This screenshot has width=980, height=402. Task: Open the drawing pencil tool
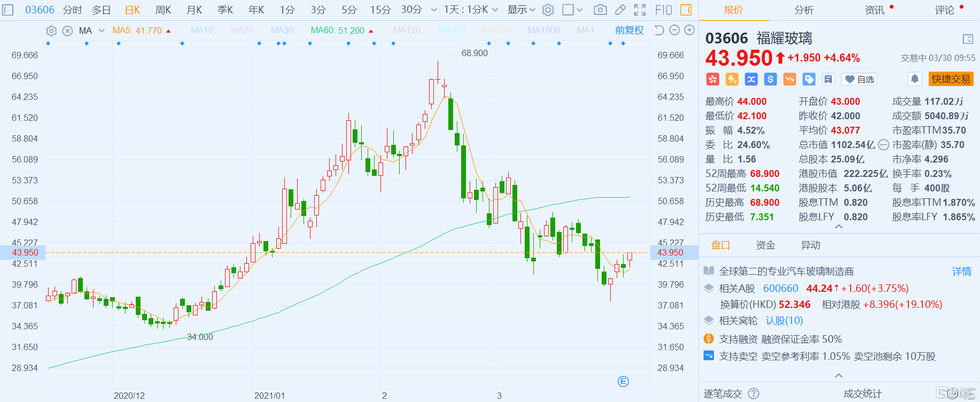click(620, 10)
